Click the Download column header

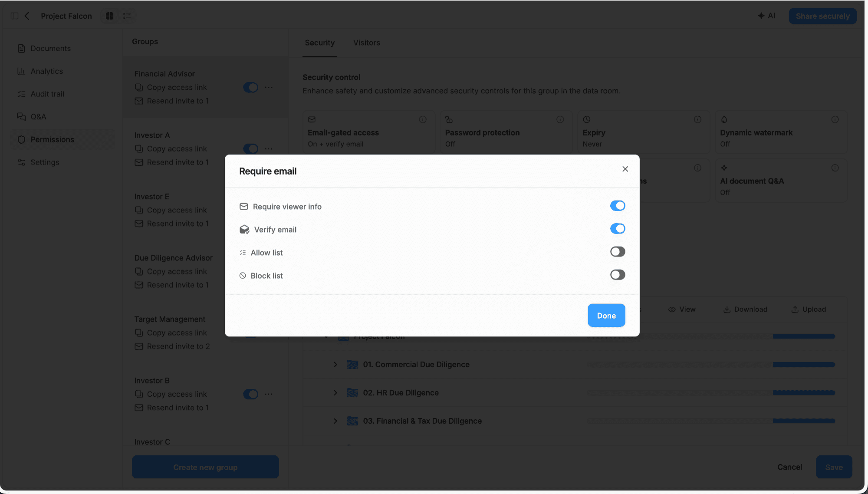[745, 310]
